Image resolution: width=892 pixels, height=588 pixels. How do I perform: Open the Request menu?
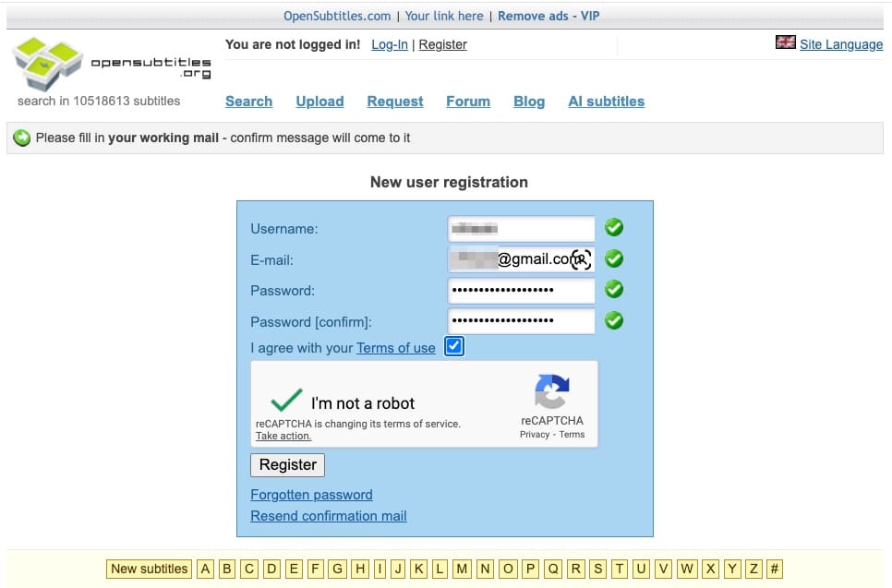click(395, 102)
